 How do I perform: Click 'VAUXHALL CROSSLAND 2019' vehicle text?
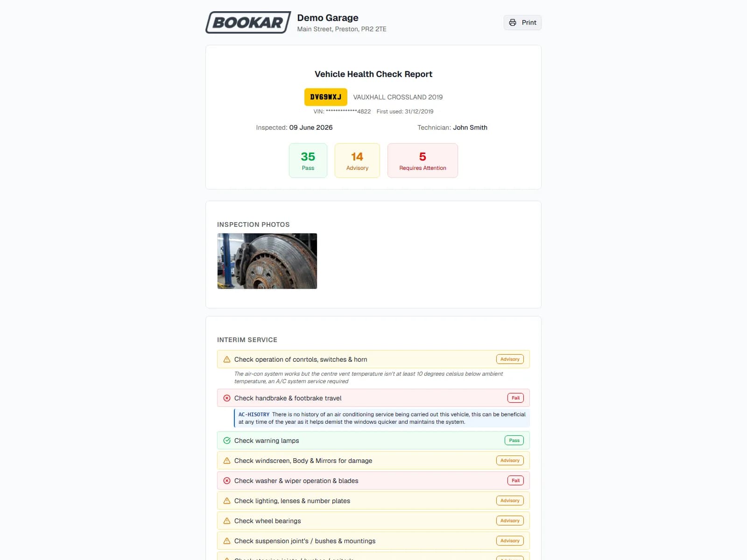click(x=398, y=97)
